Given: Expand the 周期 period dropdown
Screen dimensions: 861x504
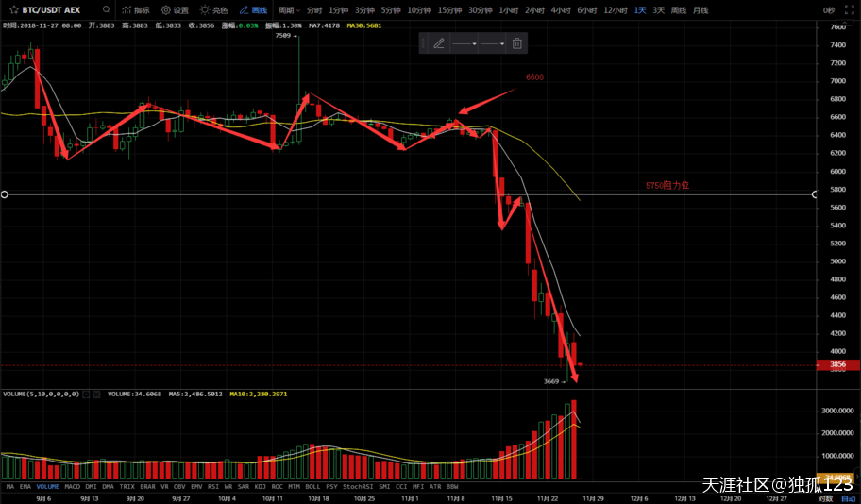Looking at the screenshot, I should (289, 9).
